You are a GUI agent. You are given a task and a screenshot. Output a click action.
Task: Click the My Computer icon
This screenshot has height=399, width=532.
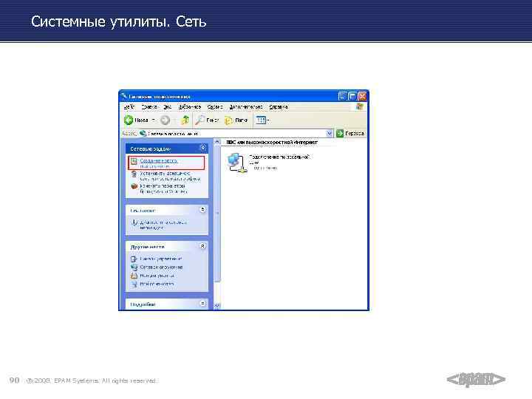[134, 284]
